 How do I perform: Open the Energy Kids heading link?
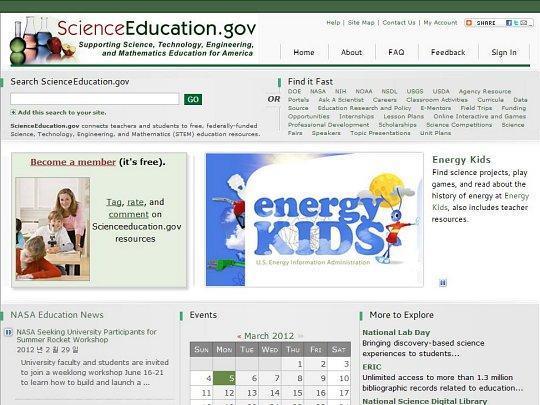tap(461, 160)
